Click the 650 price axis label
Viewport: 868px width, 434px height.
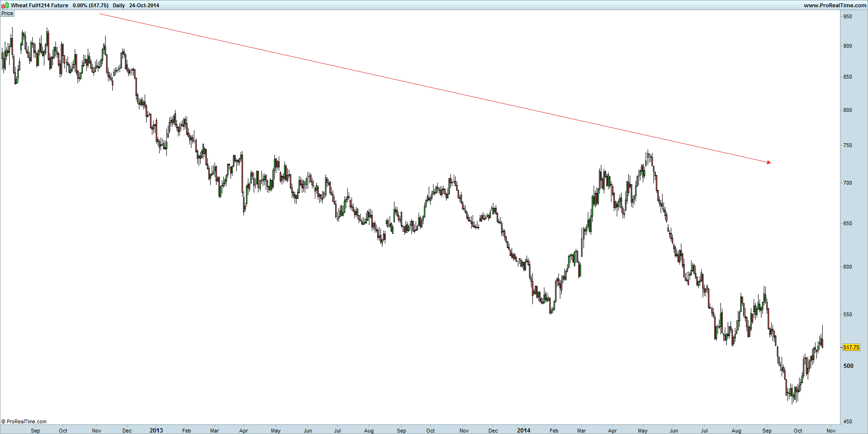[847, 223]
